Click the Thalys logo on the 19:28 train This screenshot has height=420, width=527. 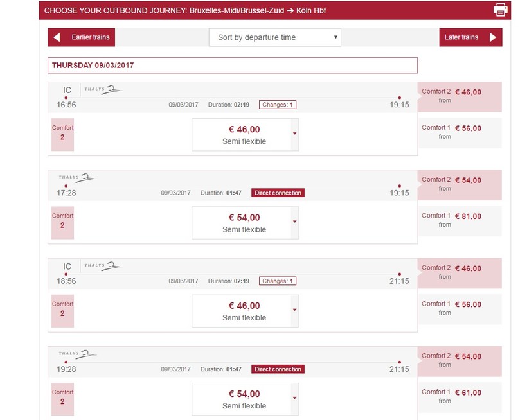[77, 353]
